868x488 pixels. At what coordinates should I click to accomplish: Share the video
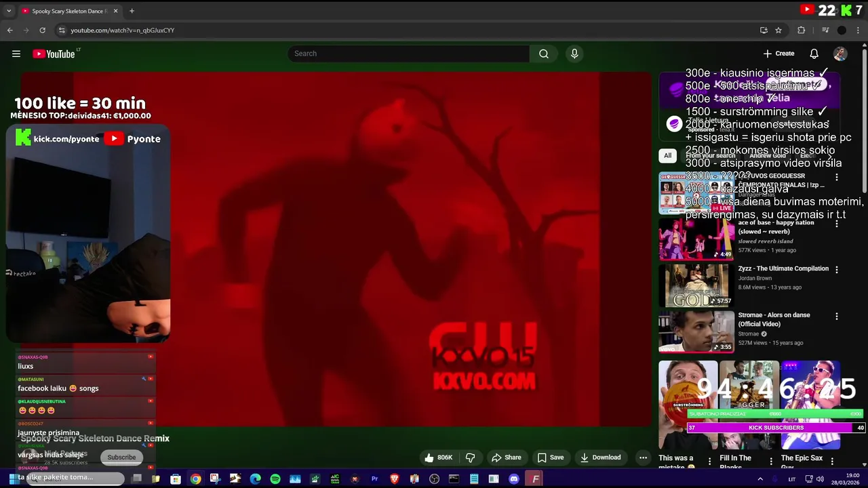[507, 457]
